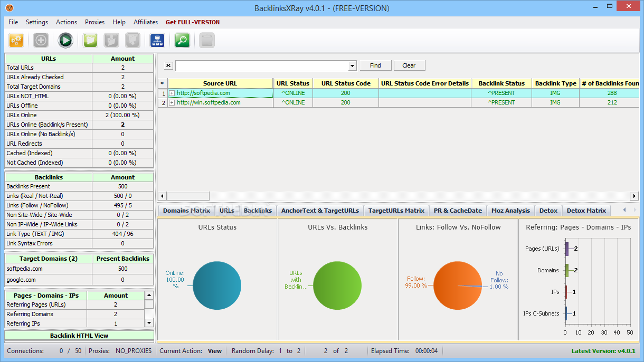Click the Referring IPs row
The width and height of the screenshot is (644, 362).
74,323
